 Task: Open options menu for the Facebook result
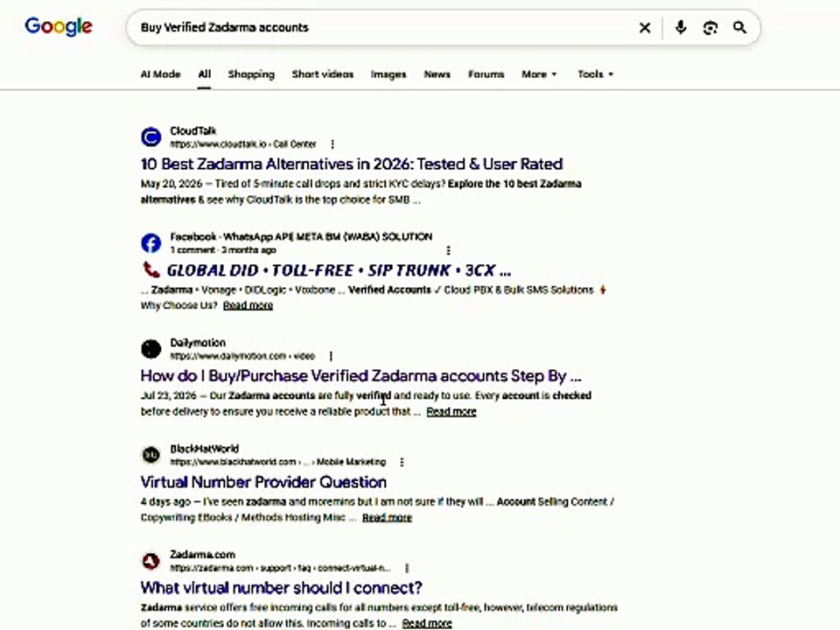448,250
